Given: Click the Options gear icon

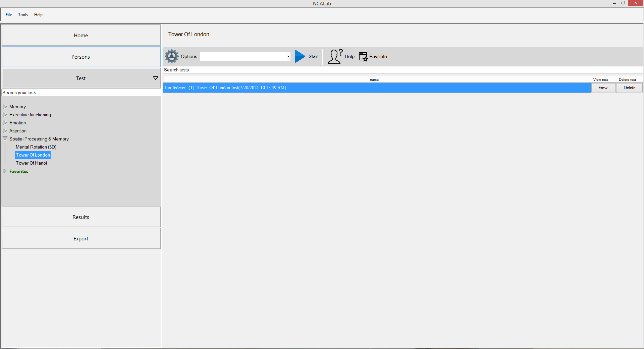Looking at the screenshot, I should (x=172, y=56).
